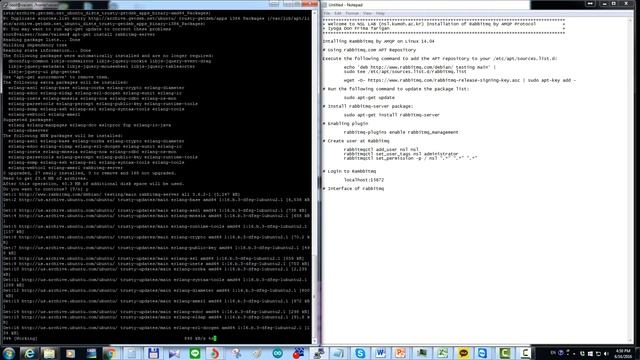Click the wget rabbitmq signing key line
This screenshot has width=640, height=360.
click(x=460, y=80)
